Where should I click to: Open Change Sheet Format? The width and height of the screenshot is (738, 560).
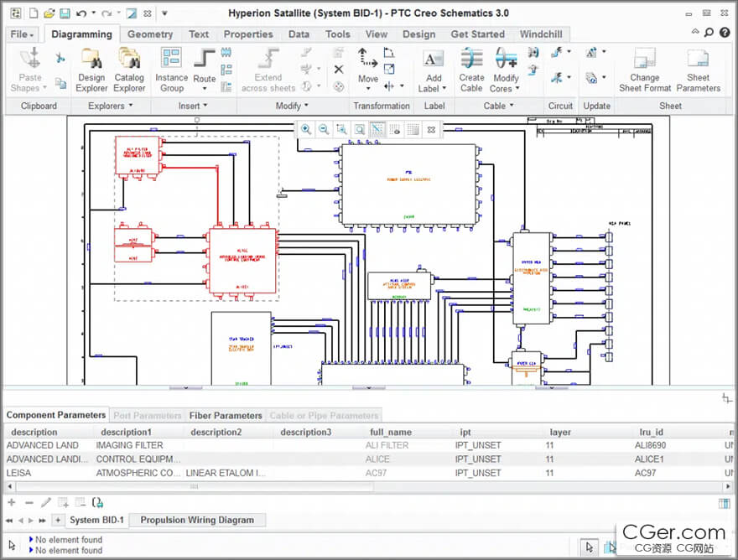click(x=645, y=70)
